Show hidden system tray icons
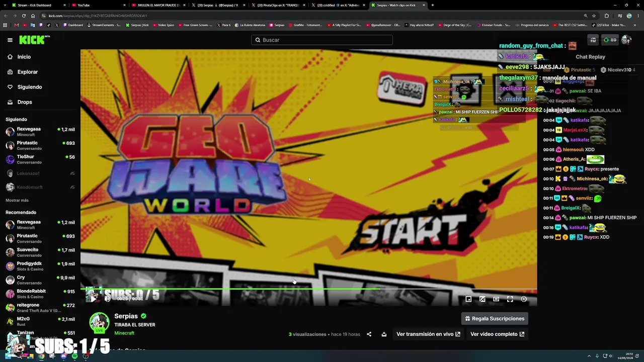This screenshot has width=644, height=362. pos(589,356)
